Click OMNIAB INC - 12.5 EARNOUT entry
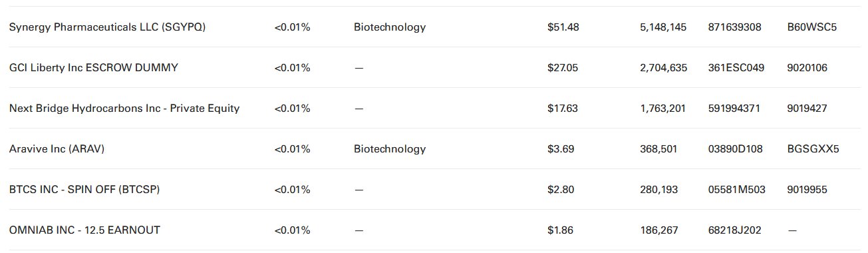 click(x=84, y=230)
